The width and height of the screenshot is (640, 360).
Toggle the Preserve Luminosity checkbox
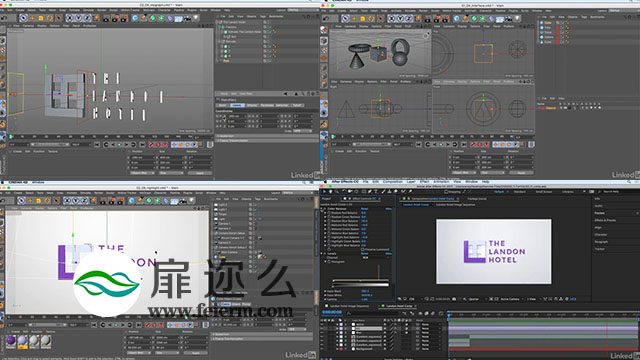(363, 249)
